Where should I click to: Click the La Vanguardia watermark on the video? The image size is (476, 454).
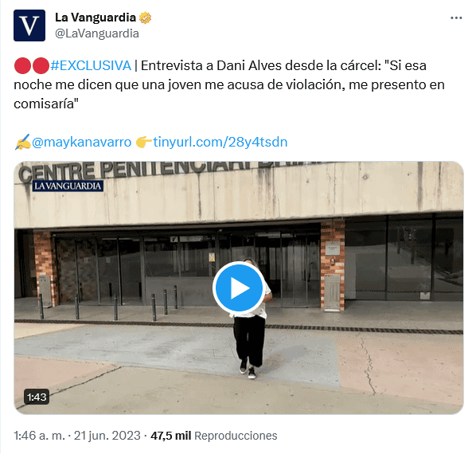(68, 186)
